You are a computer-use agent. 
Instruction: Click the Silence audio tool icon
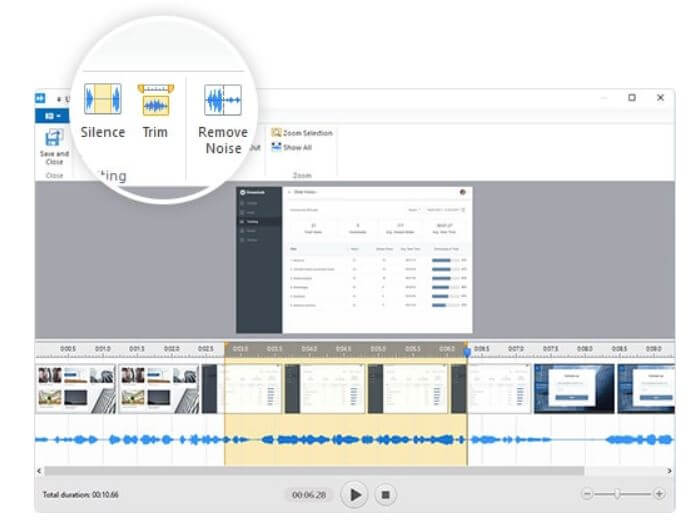[x=102, y=101]
